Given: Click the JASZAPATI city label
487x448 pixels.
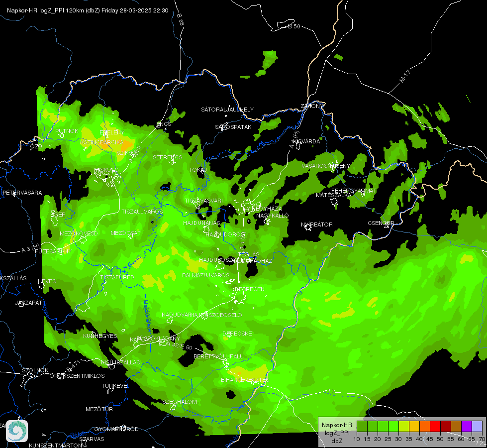Looking at the screenshot, I should (30, 303).
